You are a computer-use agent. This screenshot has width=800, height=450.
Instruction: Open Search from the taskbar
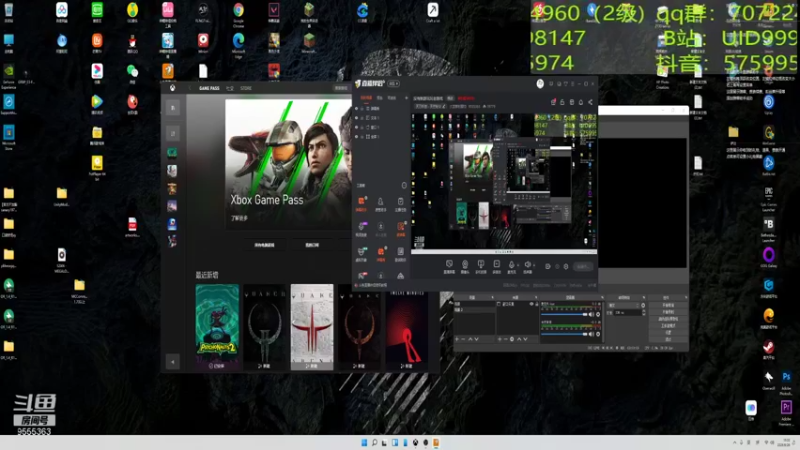tap(374, 442)
